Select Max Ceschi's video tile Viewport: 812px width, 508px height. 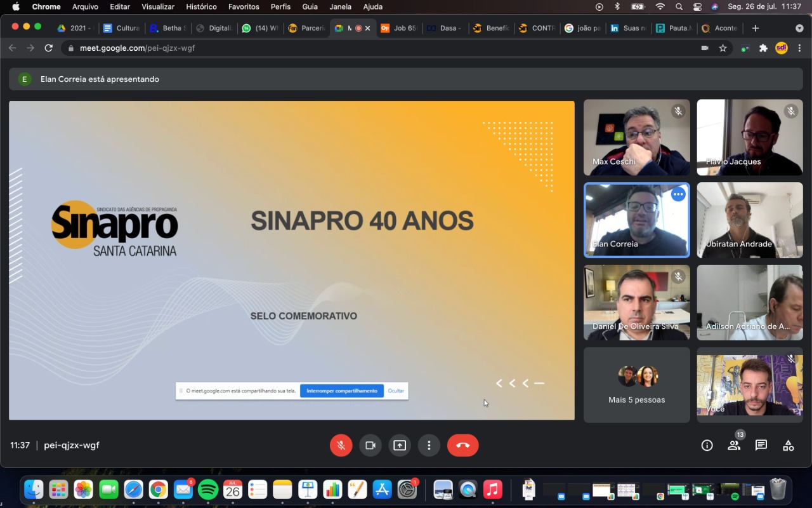tap(637, 137)
